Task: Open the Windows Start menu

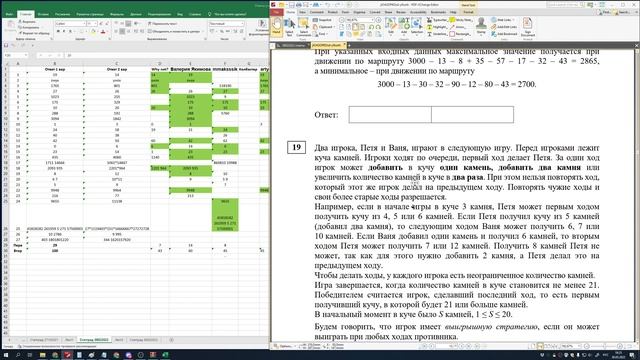Action: (x=7, y=355)
